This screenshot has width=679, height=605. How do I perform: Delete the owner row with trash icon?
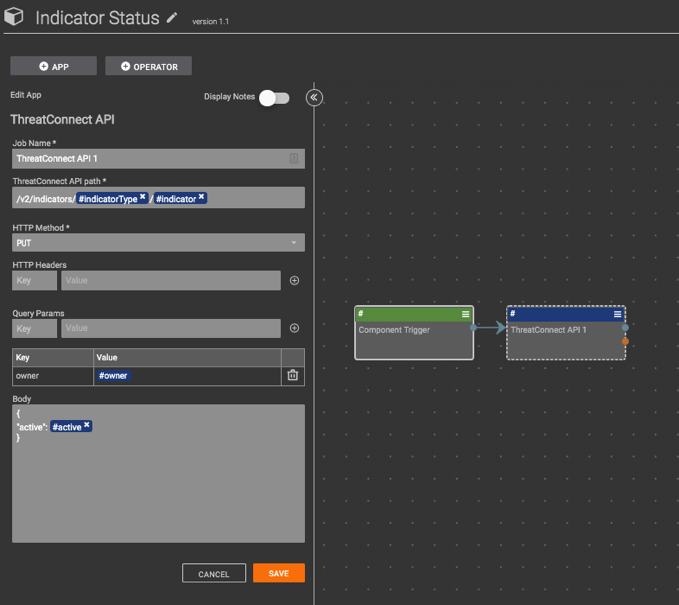293,375
